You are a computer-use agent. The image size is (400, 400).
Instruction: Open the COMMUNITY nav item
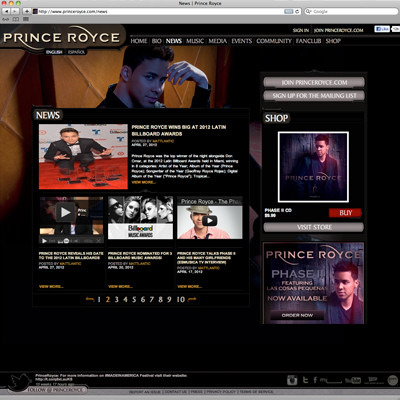click(274, 41)
